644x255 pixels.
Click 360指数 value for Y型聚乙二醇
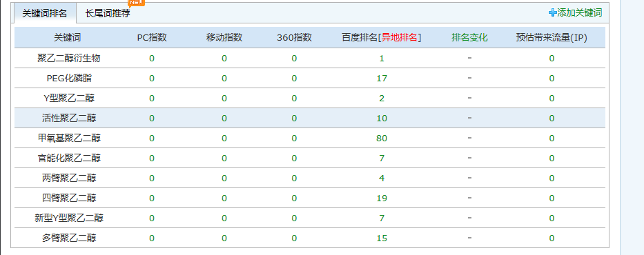pos(294,99)
